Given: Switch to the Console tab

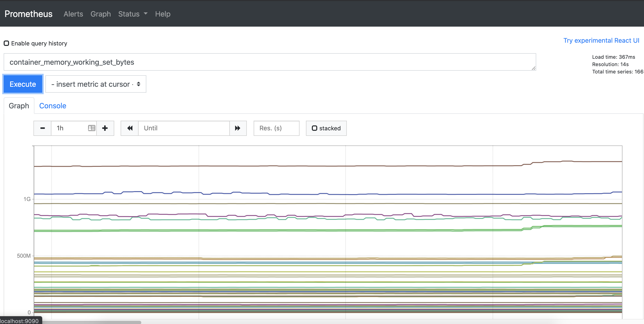Looking at the screenshot, I should pos(53,105).
